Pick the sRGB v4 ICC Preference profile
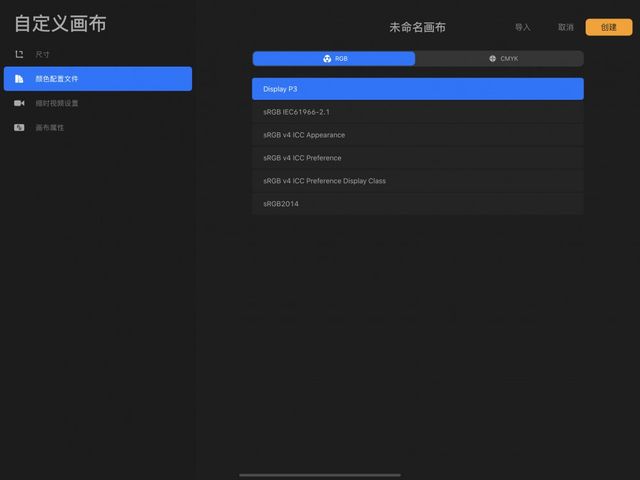The width and height of the screenshot is (640, 480). point(418,158)
